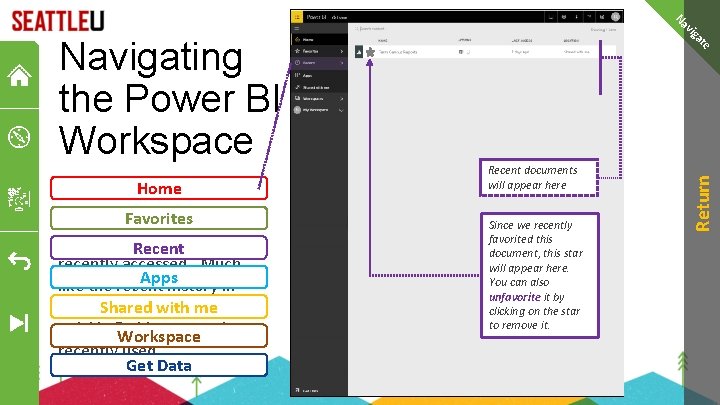Click the report type icon beside the star
This screenshot has width=720, height=405.
click(359, 52)
